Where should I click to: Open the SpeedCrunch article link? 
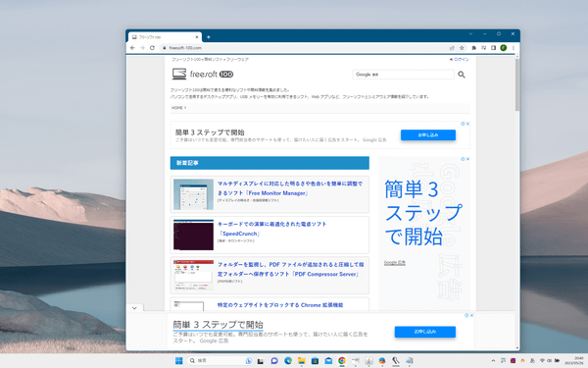[271, 229]
